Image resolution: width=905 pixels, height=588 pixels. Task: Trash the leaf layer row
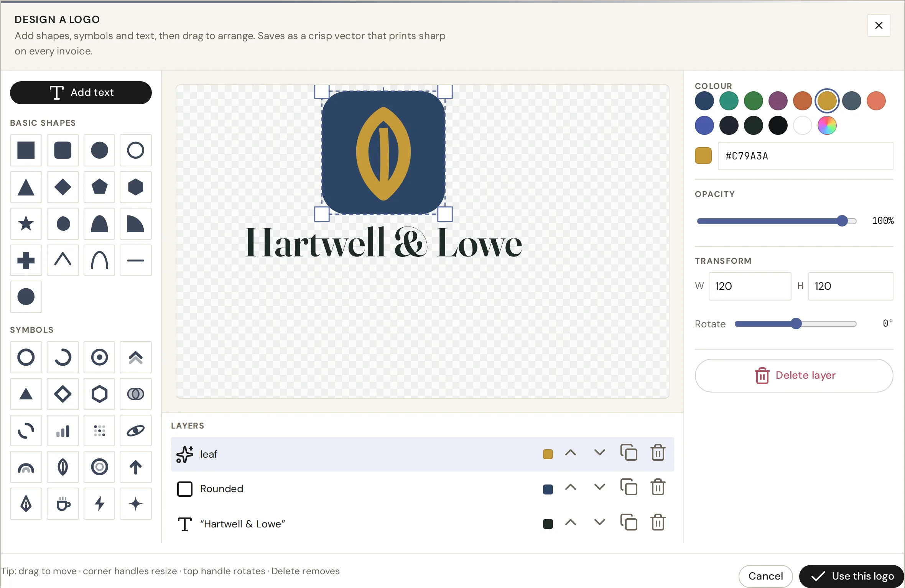tap(658, 453)
